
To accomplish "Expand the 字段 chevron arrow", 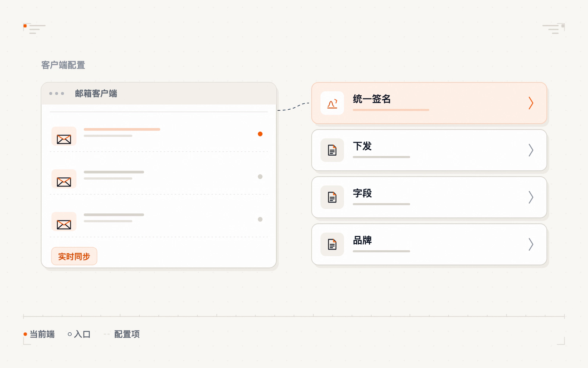I will [x=531, y=197].
